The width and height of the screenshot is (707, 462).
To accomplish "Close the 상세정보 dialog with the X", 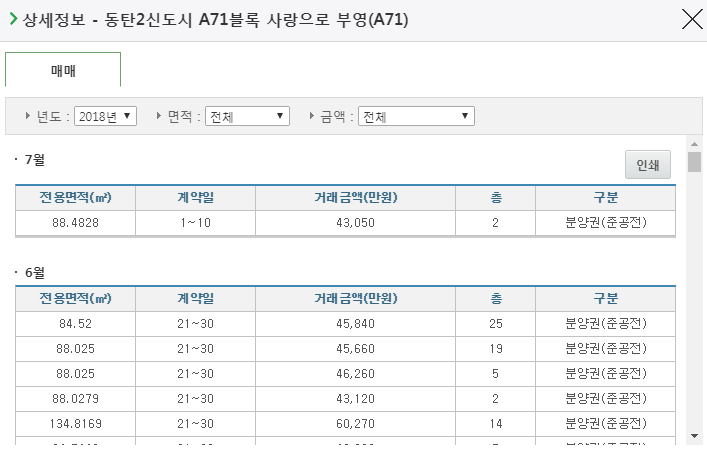I will click(692, 19).
